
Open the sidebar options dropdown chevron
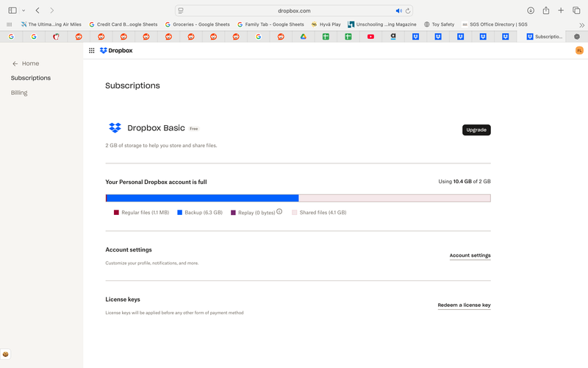[x=24, y=10]
